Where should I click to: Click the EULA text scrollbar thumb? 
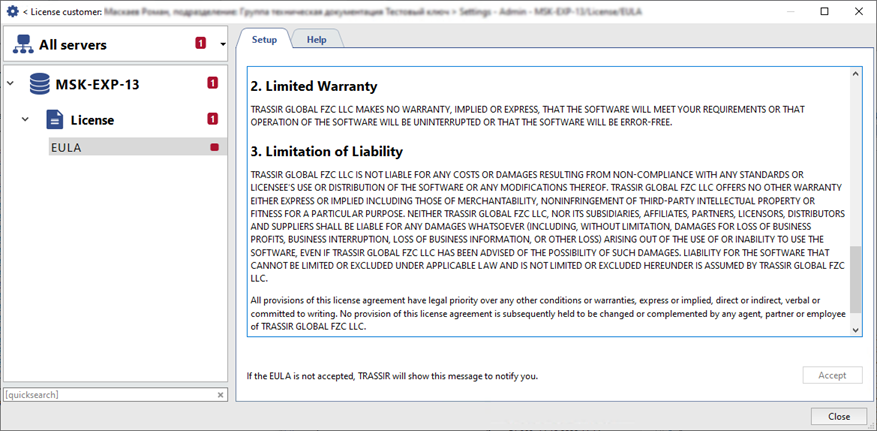(x=855, y=279)
